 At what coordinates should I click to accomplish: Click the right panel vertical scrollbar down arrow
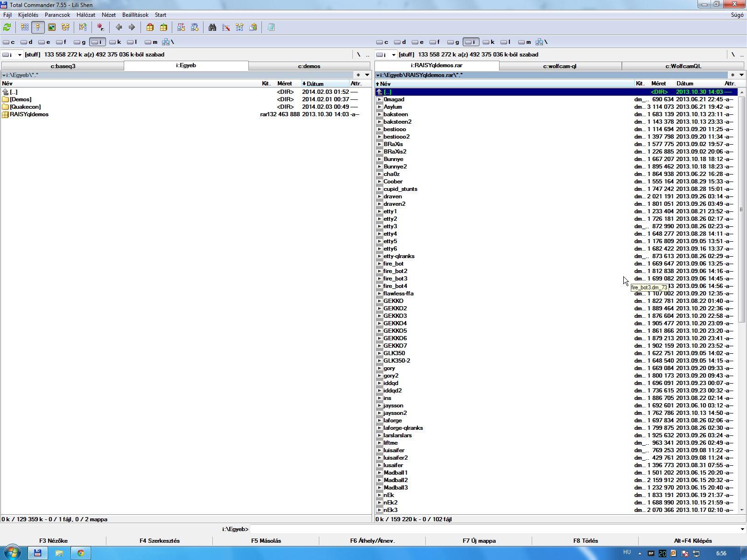[742, 510]
